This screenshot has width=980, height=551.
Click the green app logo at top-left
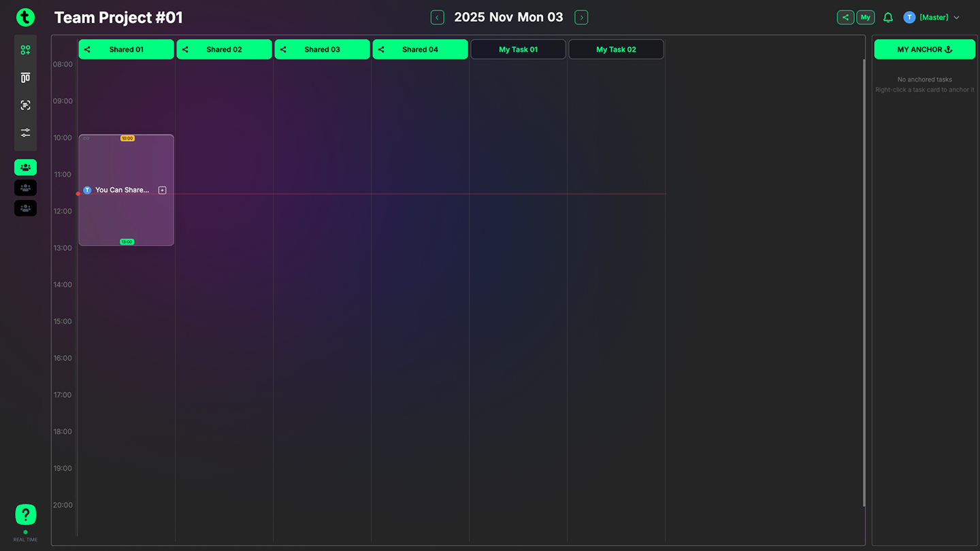pos(25,18)
